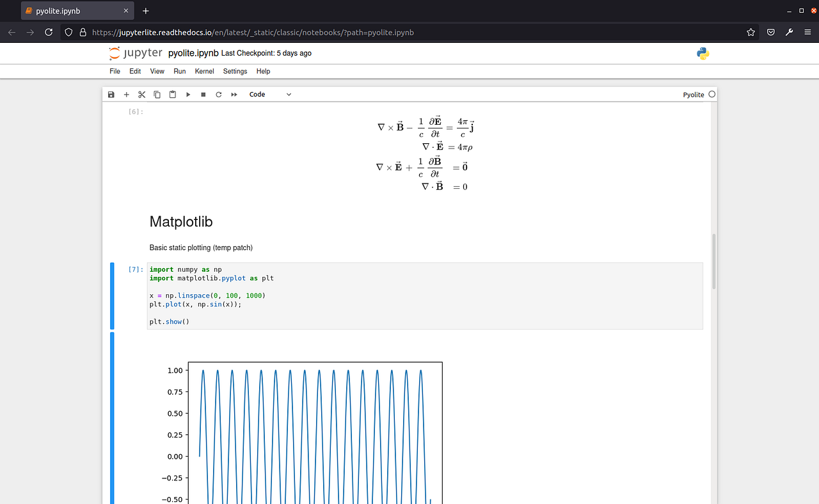Open the browser application menu

(807, 32)
